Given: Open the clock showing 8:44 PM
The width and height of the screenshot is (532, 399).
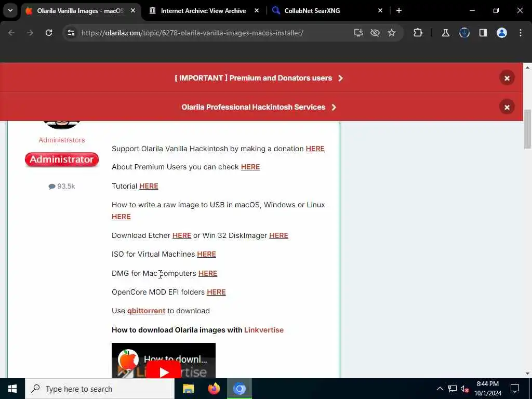Looking at the screenshot, I should point(487,389).
